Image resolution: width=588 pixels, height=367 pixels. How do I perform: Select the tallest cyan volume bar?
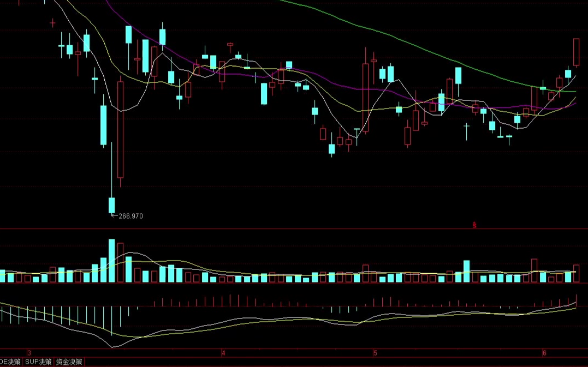pos(111,261)
